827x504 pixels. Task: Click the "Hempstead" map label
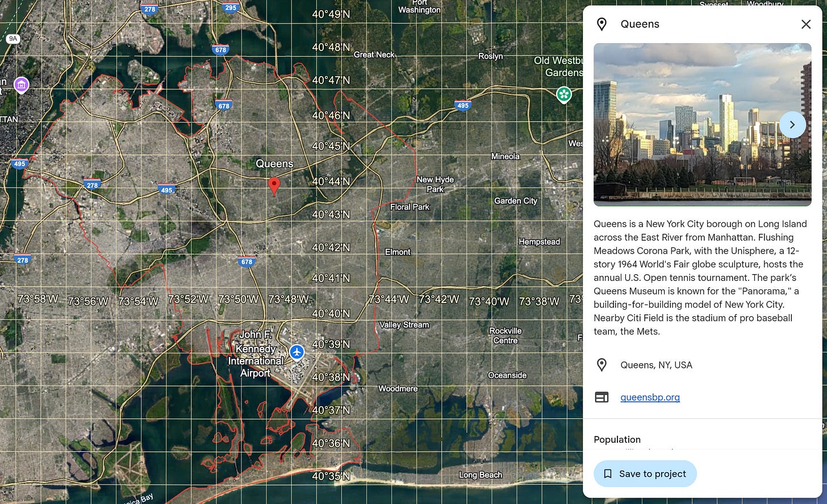539,242
